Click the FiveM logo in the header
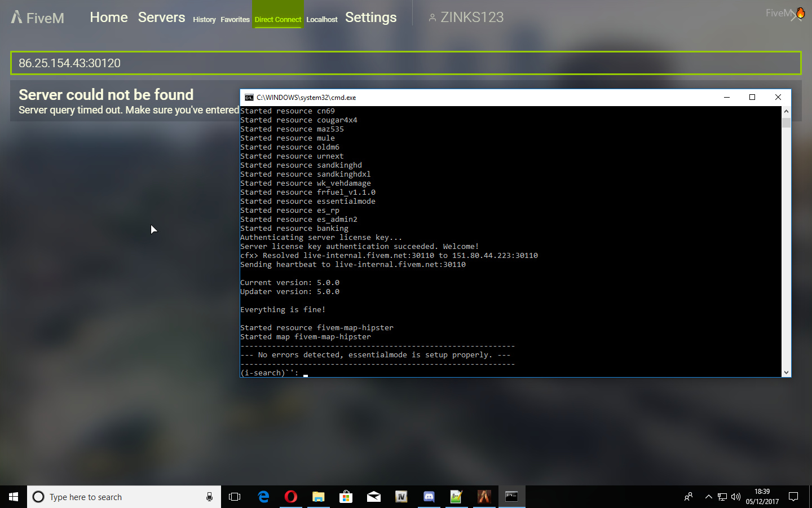This screenshot has height=508, width=812. pos(37,17)
